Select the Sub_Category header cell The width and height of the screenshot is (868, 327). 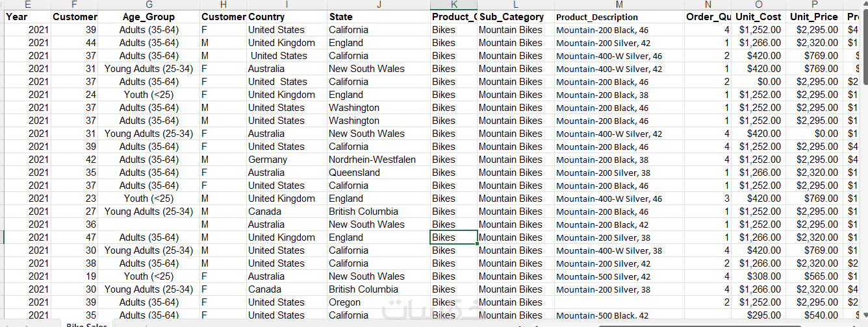[511, 17]
